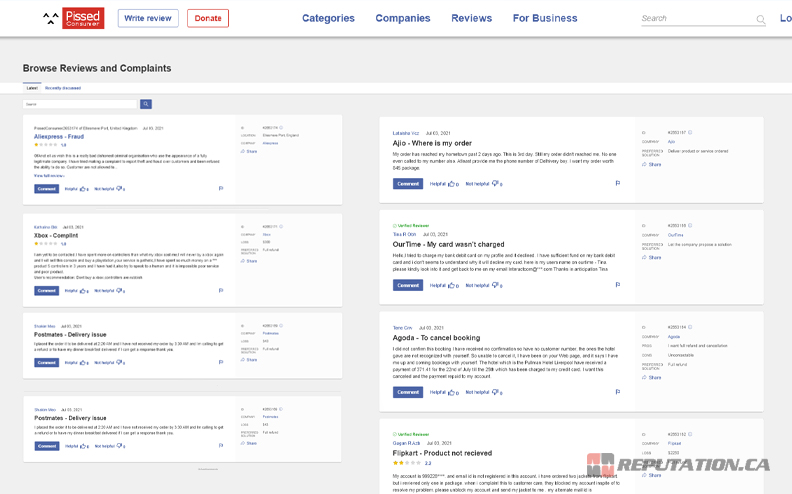Screen dimensions: 792x494
Task: Share the OurTime review
Action: 652,258
